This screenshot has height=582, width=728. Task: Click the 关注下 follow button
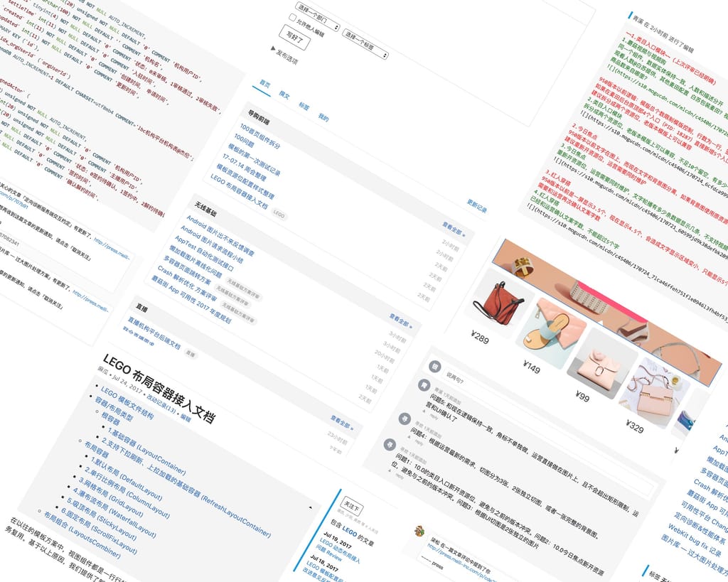point(353,507)
